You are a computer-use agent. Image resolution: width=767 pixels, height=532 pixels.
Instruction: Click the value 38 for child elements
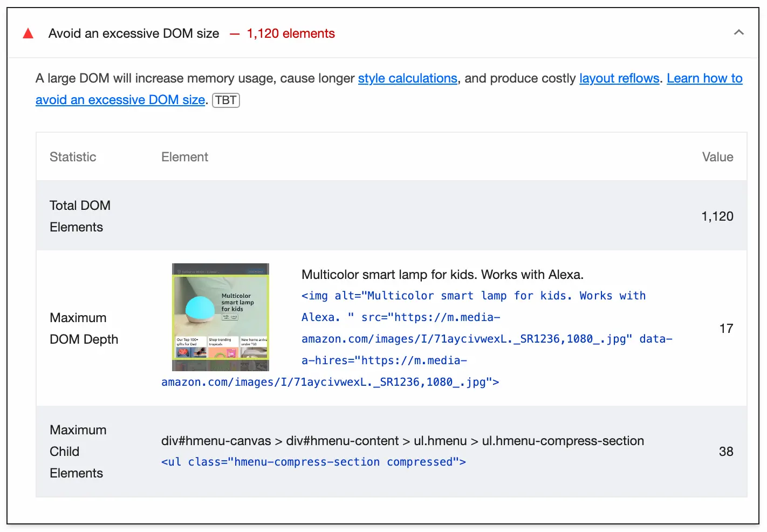tap(727, 451)
